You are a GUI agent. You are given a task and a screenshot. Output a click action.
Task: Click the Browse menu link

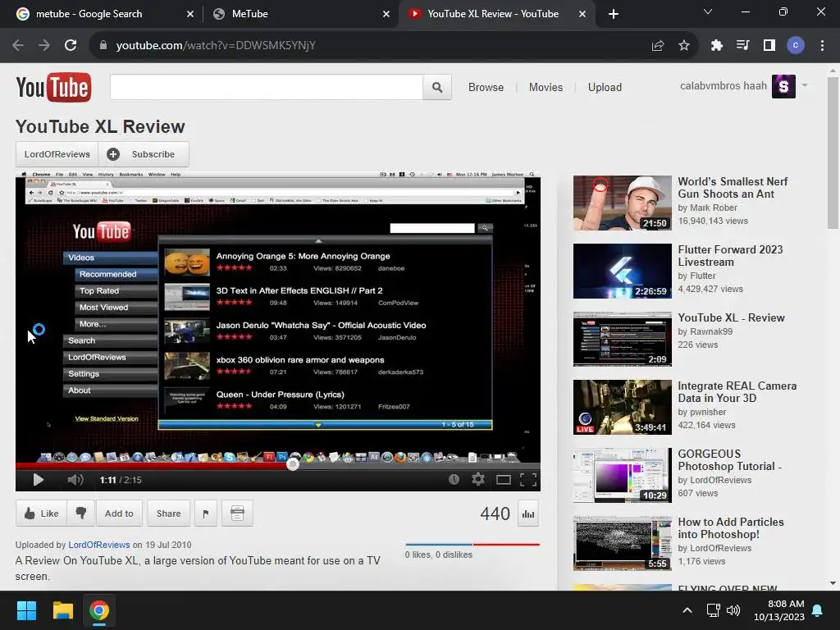(x=486, y=87)
